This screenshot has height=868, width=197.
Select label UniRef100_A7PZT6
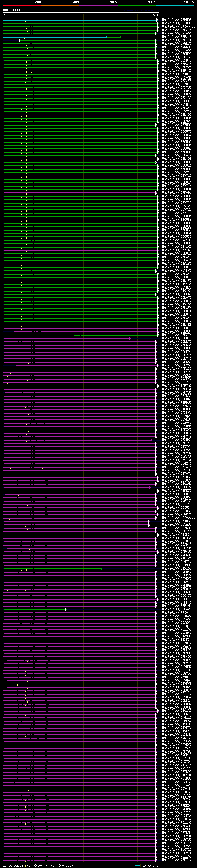click(177, 335)
